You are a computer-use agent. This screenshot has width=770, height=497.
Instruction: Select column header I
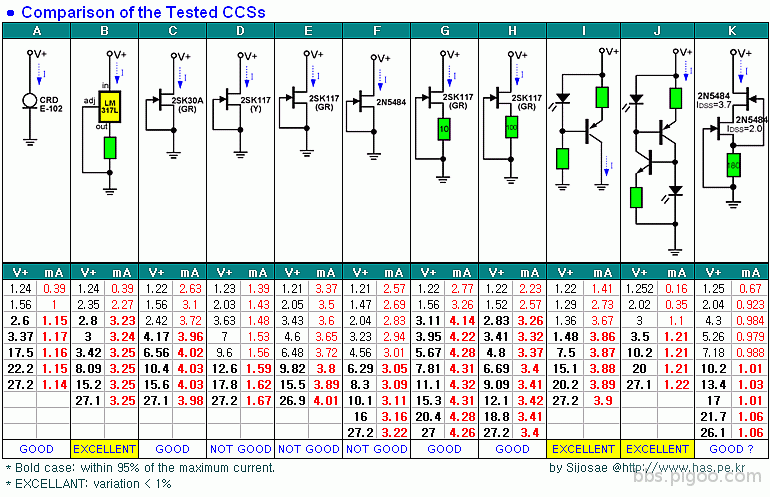click(583, 31)
